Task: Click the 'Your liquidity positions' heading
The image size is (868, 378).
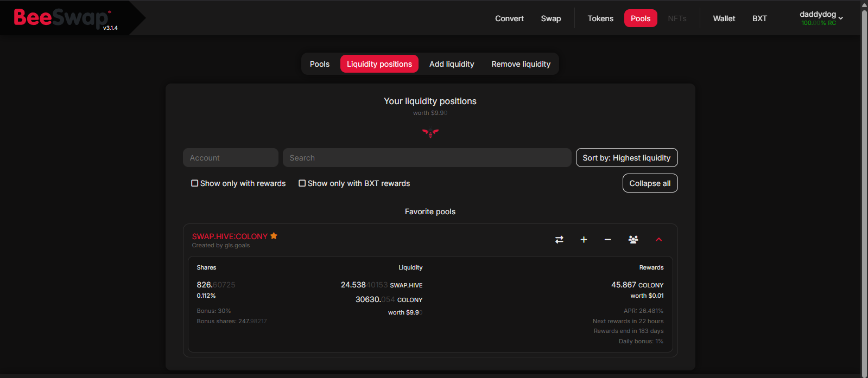Action: coord(430,101)
